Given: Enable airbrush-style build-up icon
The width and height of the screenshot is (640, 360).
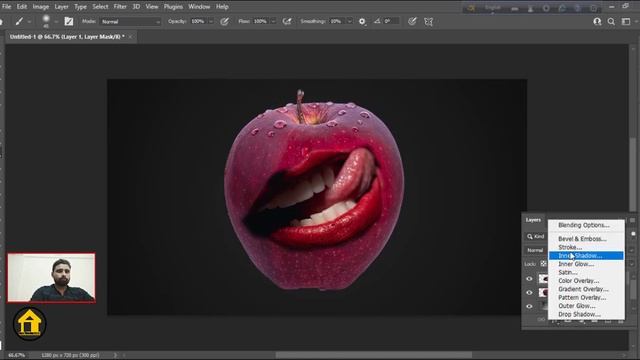Looking at the screenshot, I should coord(287,21).
